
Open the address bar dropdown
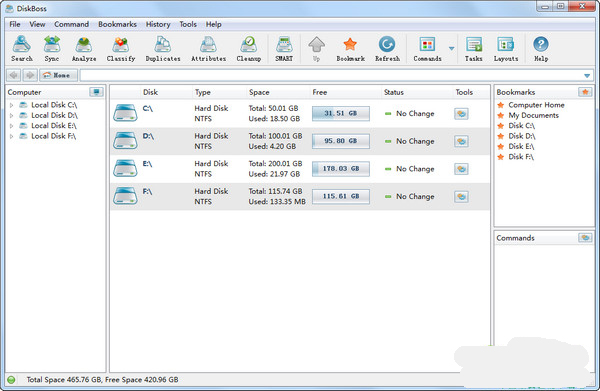tap(587, 76)
